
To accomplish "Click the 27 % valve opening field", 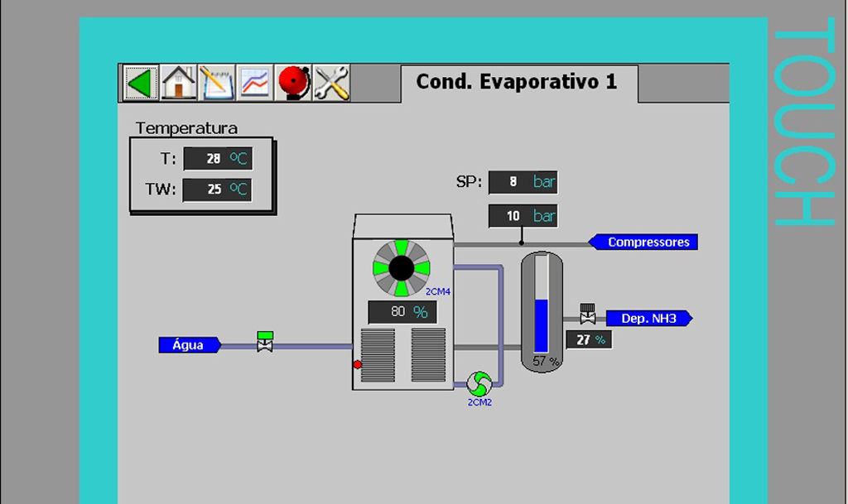I will (x=588, y=339).
